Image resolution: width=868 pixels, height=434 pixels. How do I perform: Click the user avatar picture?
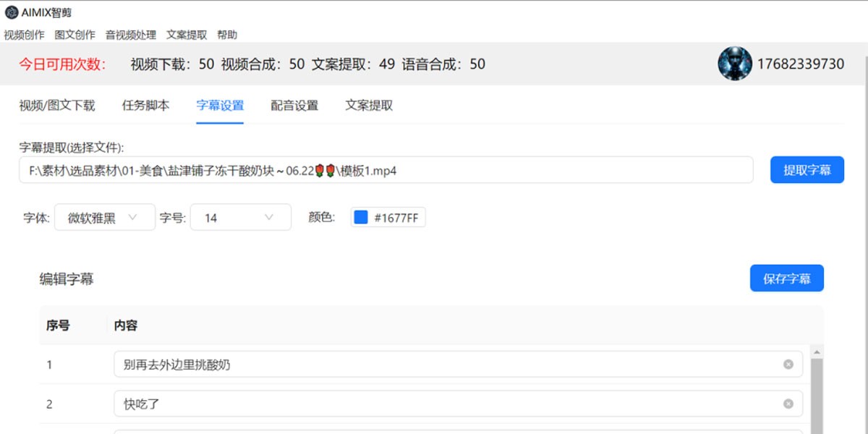pos(735,64)
